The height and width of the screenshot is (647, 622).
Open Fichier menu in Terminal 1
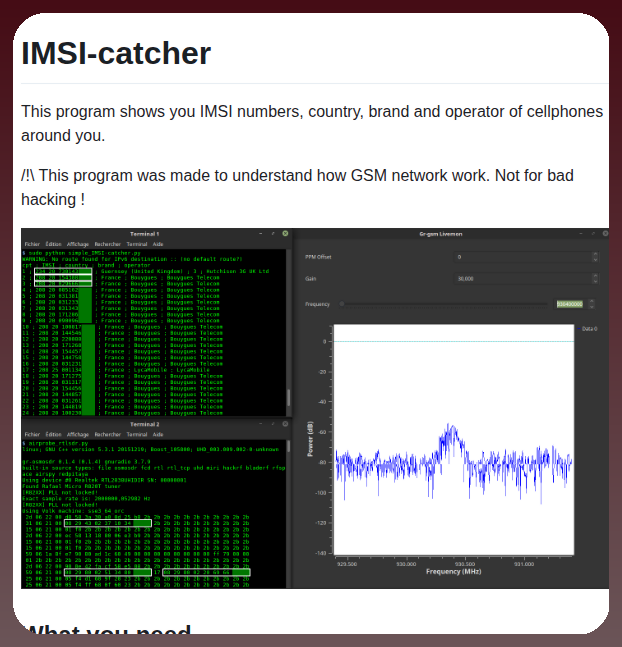pyautogui.click(x=32, y=244)
